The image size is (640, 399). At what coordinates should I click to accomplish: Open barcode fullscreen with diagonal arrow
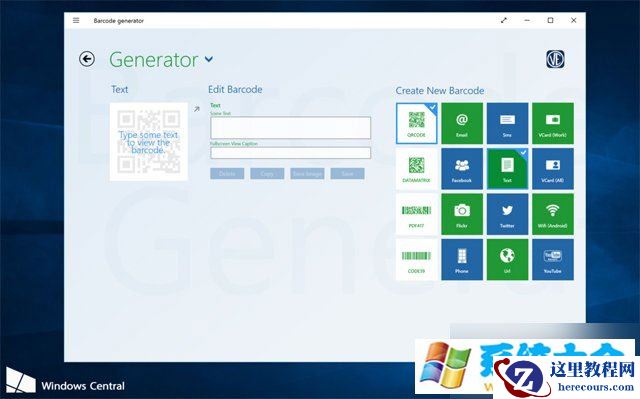(197, 109)
